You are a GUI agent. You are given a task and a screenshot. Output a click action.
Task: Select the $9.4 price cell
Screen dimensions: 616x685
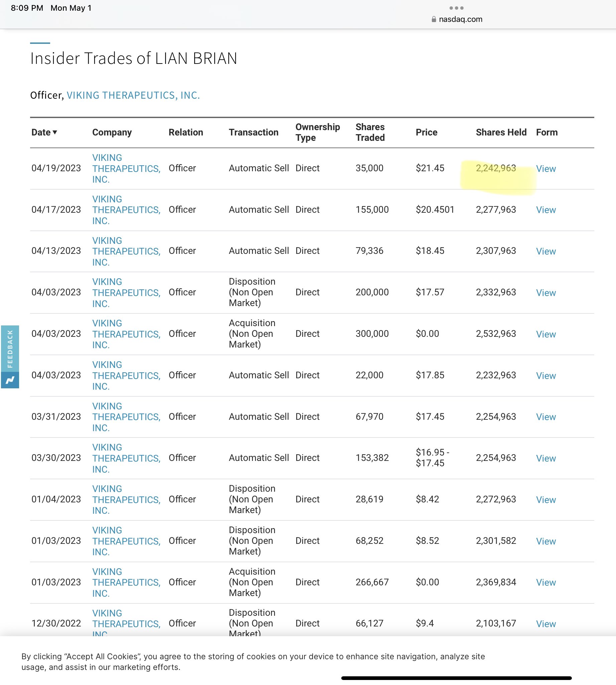(x=425, y=623)
